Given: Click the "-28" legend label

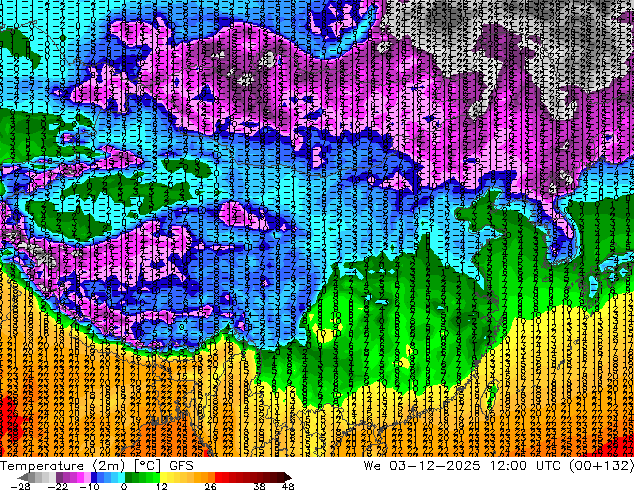Looking at the screenshot, I should [20, 486].
